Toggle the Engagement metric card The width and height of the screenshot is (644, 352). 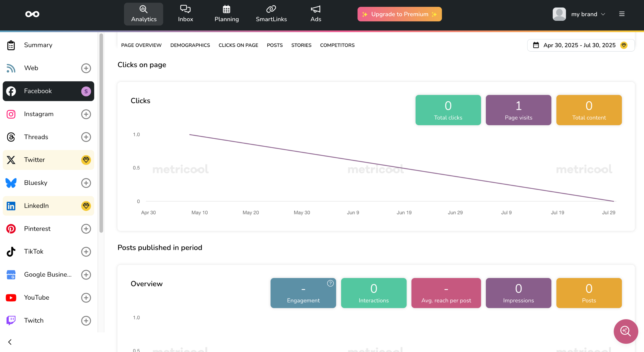[x=303, y=293]
